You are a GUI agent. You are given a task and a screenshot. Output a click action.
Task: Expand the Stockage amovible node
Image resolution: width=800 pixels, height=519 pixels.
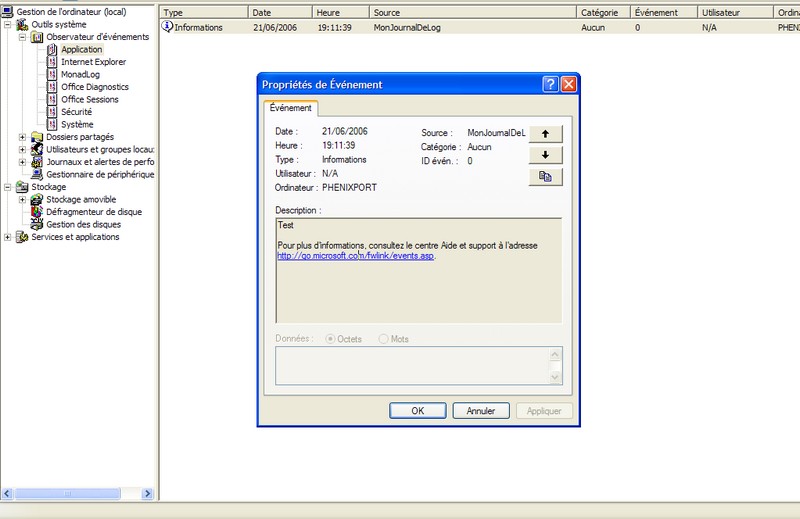pos(23,199)
